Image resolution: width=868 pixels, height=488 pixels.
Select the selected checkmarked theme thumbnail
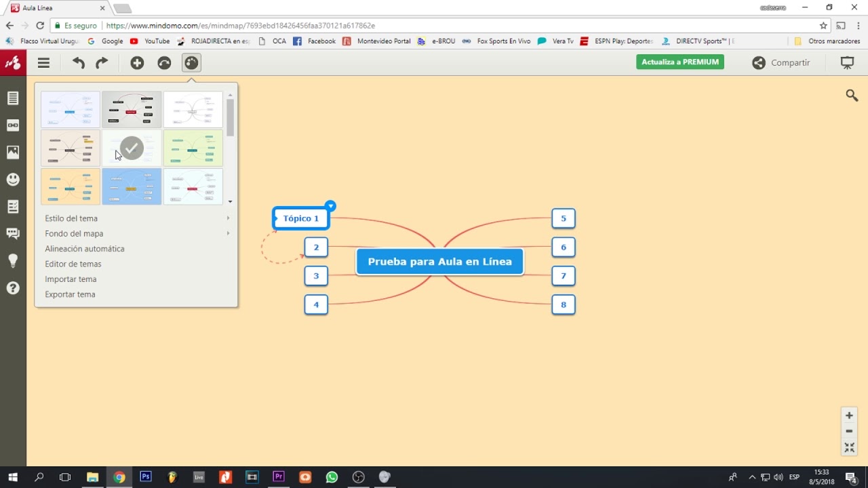(x=132, y=148)
